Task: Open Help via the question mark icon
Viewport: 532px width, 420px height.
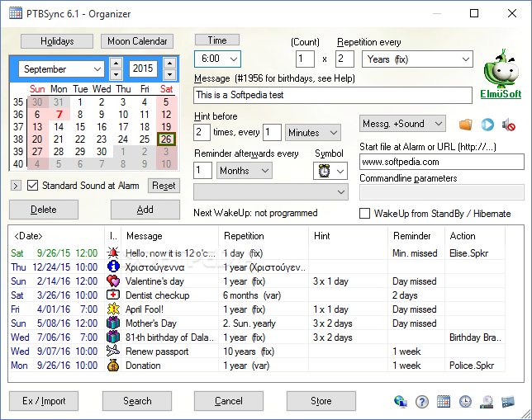Action: click(x=422, y=402)
